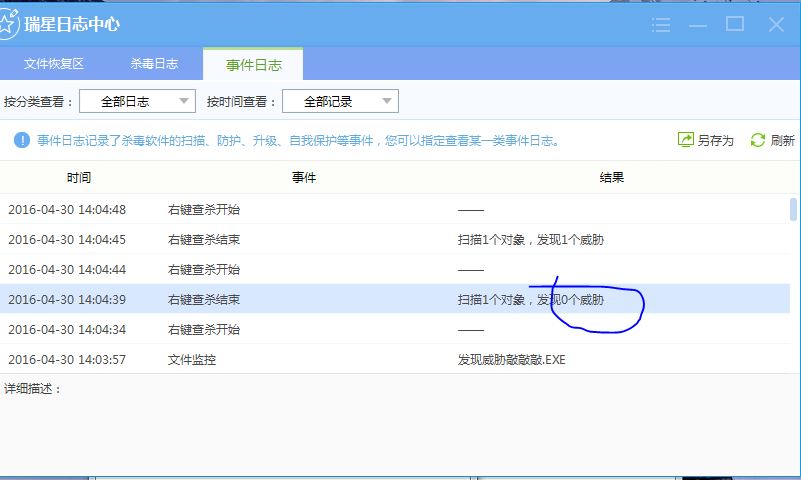Sort by the 结果 column header
Image resolution: width=801 pixels, height=480 pixels.
(x=611, y=177)
